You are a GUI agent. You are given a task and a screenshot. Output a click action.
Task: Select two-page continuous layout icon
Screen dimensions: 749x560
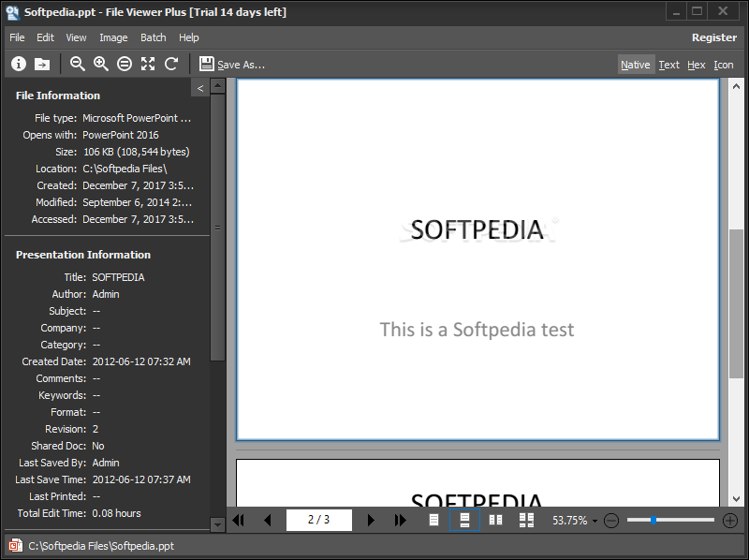coord(526,520)
